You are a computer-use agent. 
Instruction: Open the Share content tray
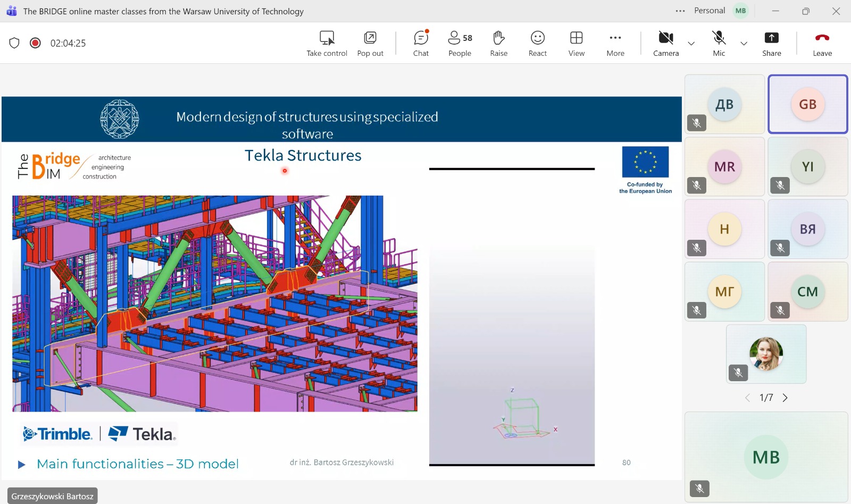point(771,43)
